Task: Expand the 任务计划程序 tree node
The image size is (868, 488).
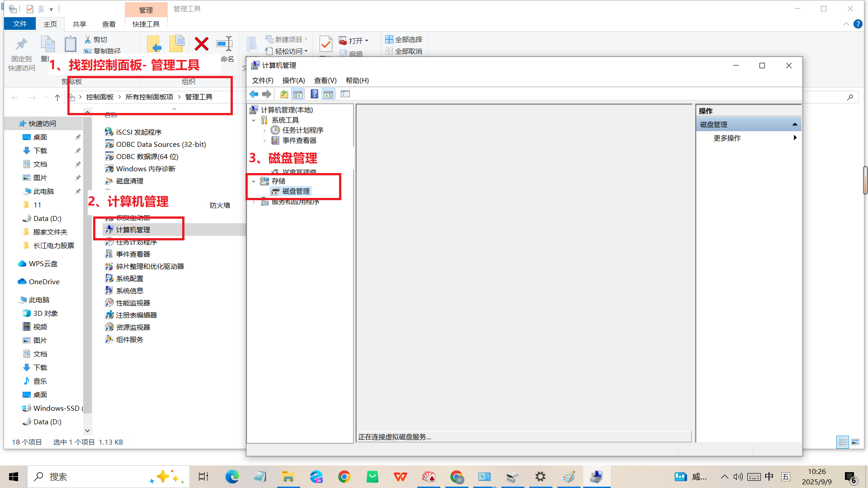Action: click(x=264, y=130)
